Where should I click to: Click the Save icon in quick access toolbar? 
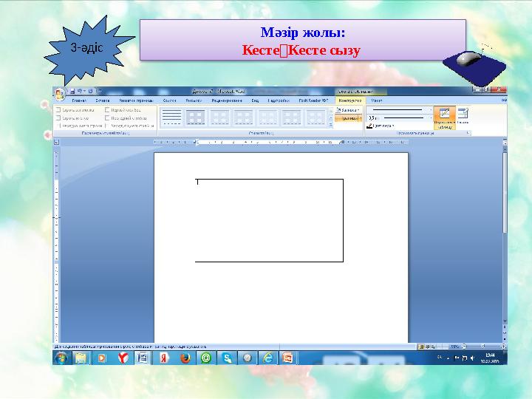click(72, 92)
